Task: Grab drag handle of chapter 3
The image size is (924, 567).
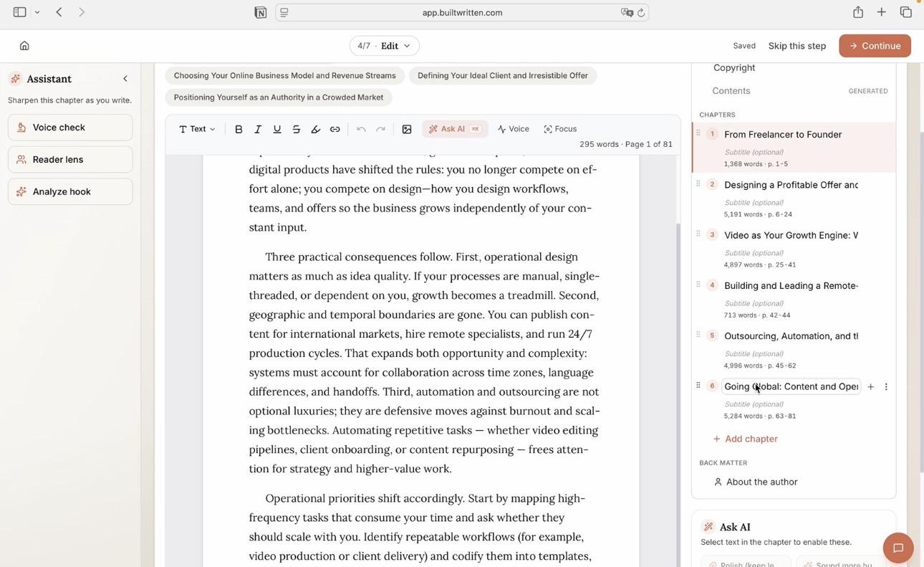Action: tap(698, 234)
